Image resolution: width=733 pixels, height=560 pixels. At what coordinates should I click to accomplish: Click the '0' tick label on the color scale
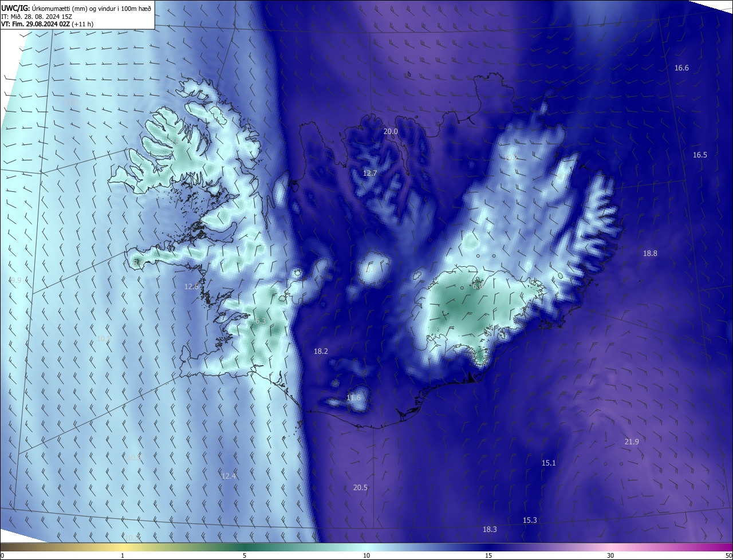tap(2, 556)
